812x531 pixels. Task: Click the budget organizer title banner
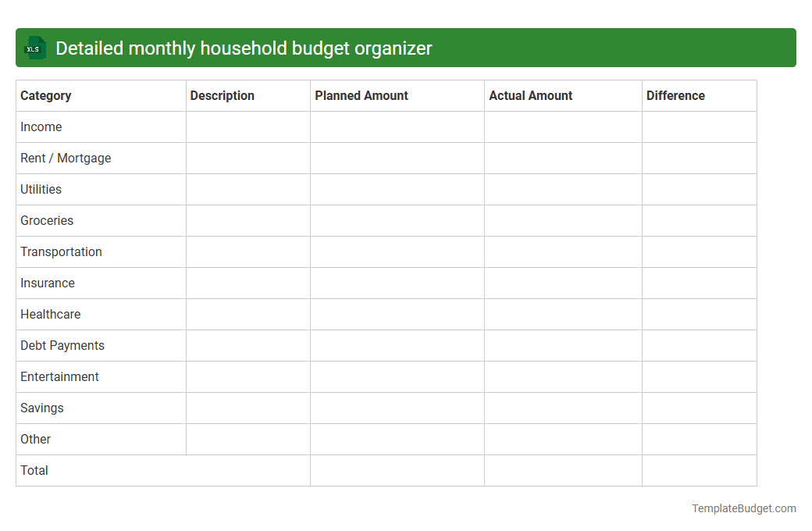[x=406, y=48]
